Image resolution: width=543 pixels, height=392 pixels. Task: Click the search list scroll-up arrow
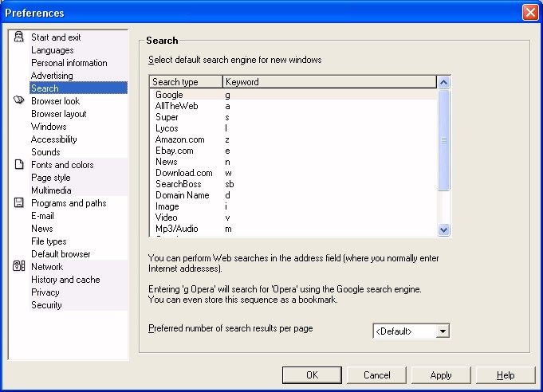(443, 82)
